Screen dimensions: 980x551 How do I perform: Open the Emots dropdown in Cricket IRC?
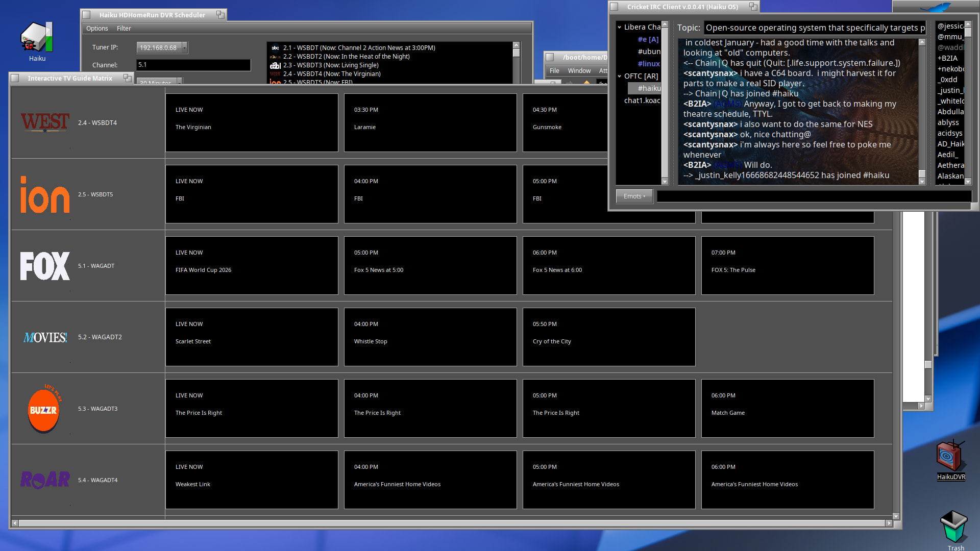[634, 196]
